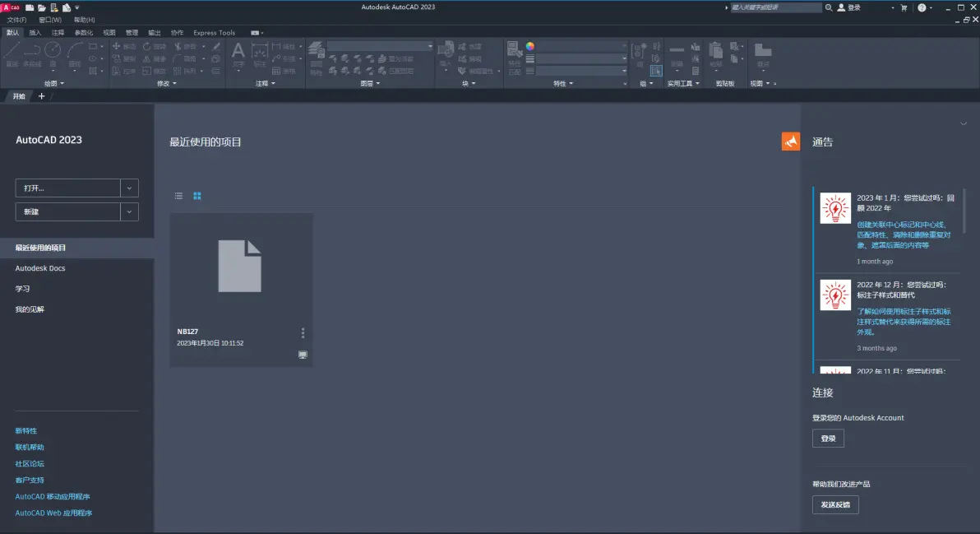Click the keyword search input field
Screen dimensions: 980x534
(775, 7)
